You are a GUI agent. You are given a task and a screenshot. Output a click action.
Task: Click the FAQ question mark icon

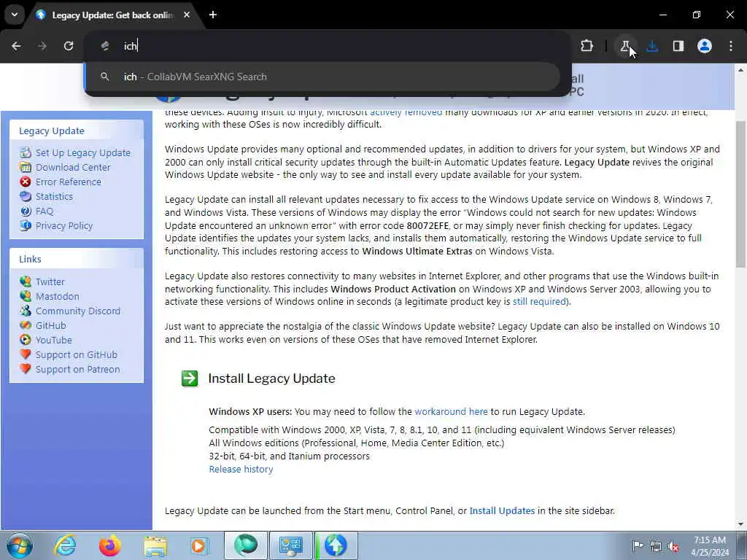click(x=26, y=211)
